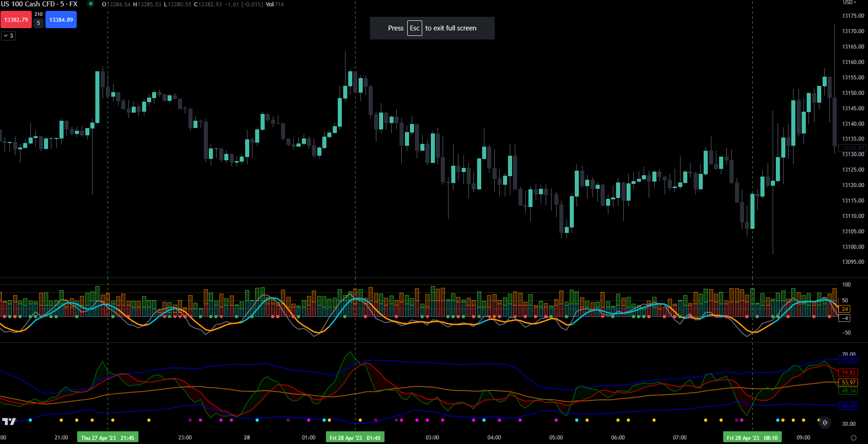Viewport: 868px width, 444px height.
Task: Select the Fri 28 Apr '23 08:10 time marker
Action: [752, 438]
